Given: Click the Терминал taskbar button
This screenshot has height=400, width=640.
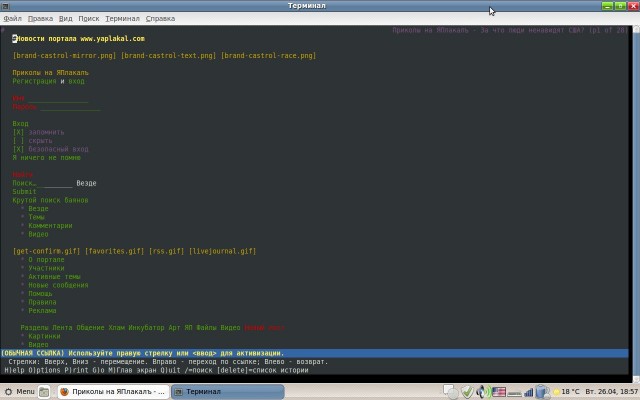Looking at the screenshot, I should click(x=227, y=392).
